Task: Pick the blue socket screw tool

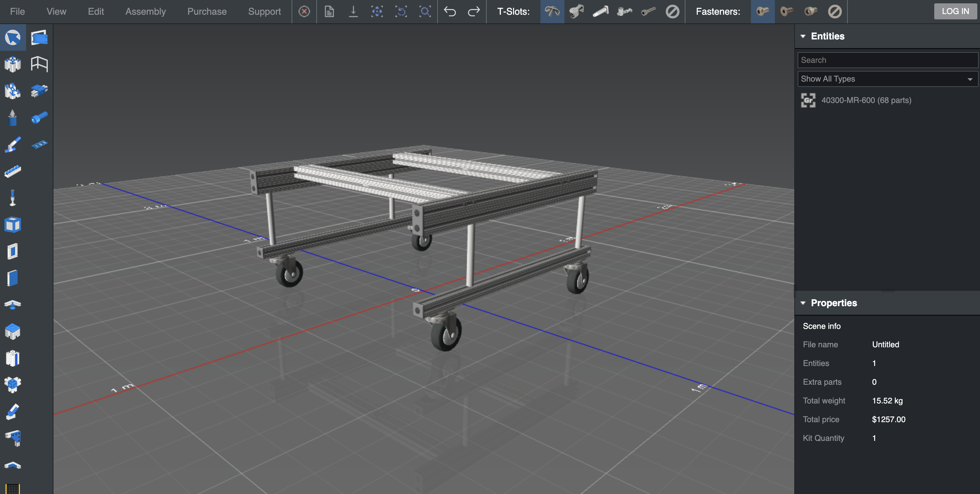Action: click(39, 117)
